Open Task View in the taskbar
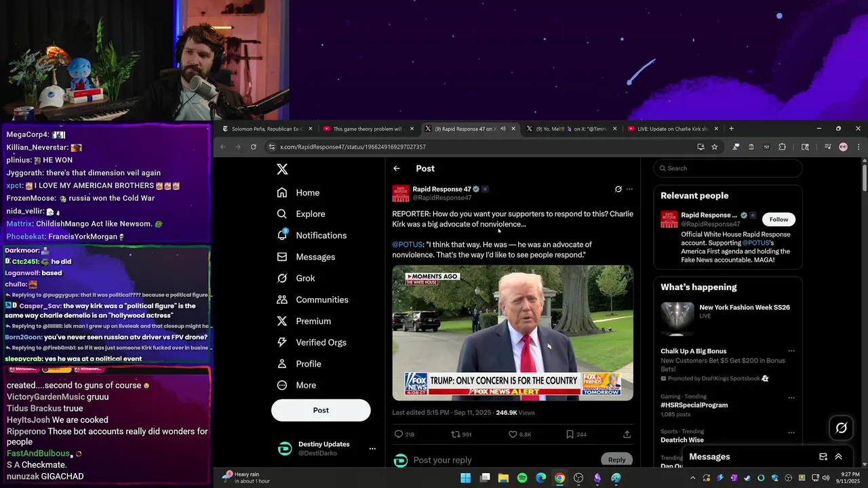 (485, 478)
